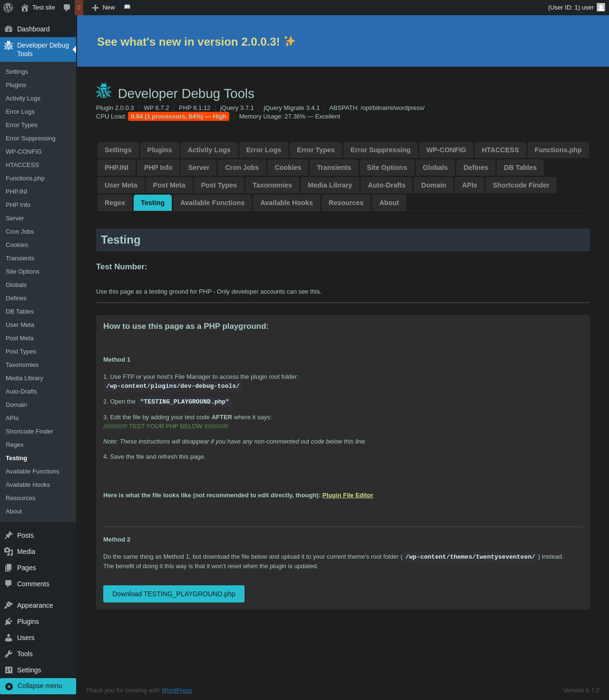
Task: Select the PHP Info tab
Action: (x=158, y=168)
